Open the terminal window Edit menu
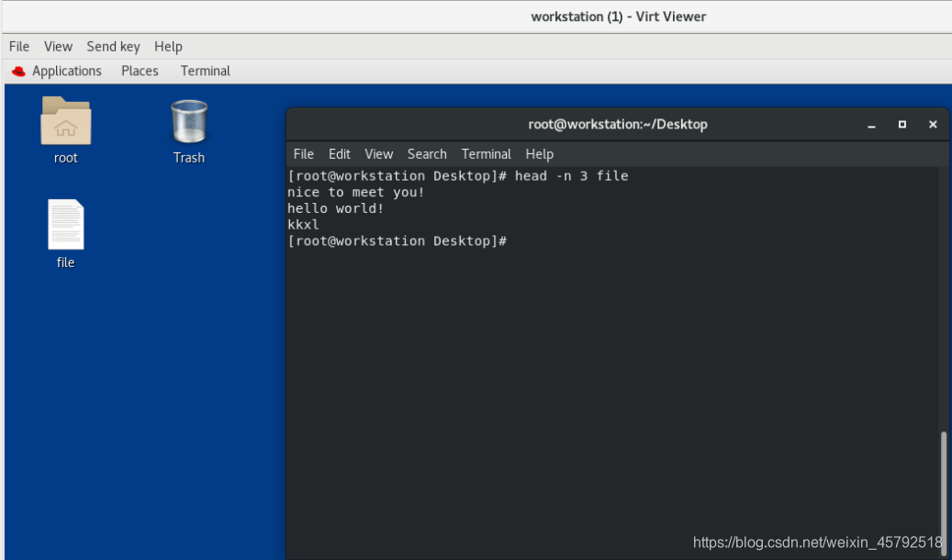 [x=340, y=154]
